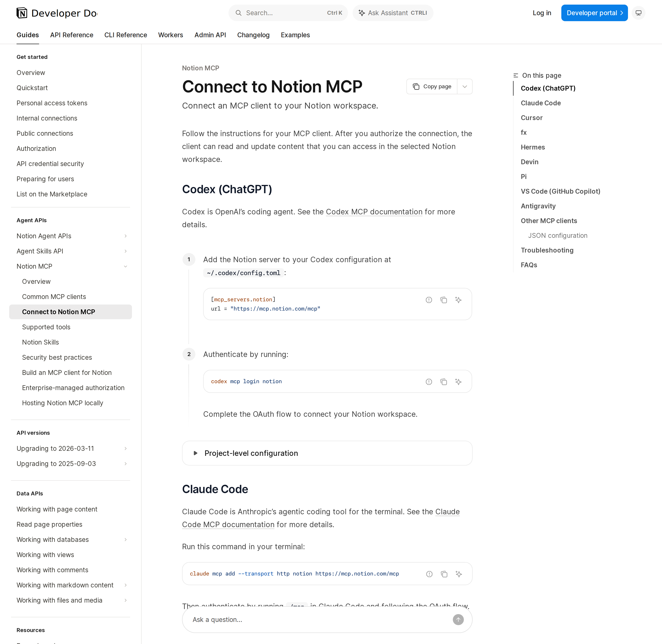
Task: Open Hosting Notion MCP locally page
Action: click(63, 403)
